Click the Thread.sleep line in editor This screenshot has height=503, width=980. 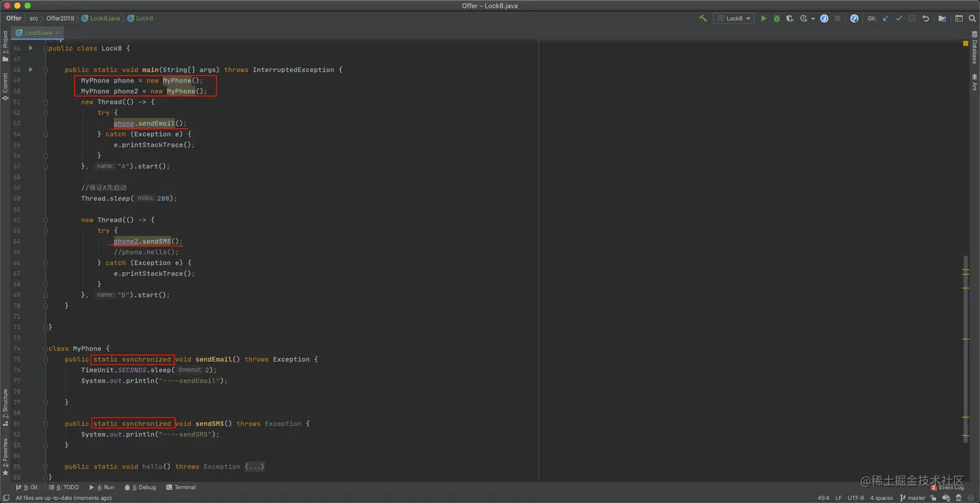click(129, 198)
